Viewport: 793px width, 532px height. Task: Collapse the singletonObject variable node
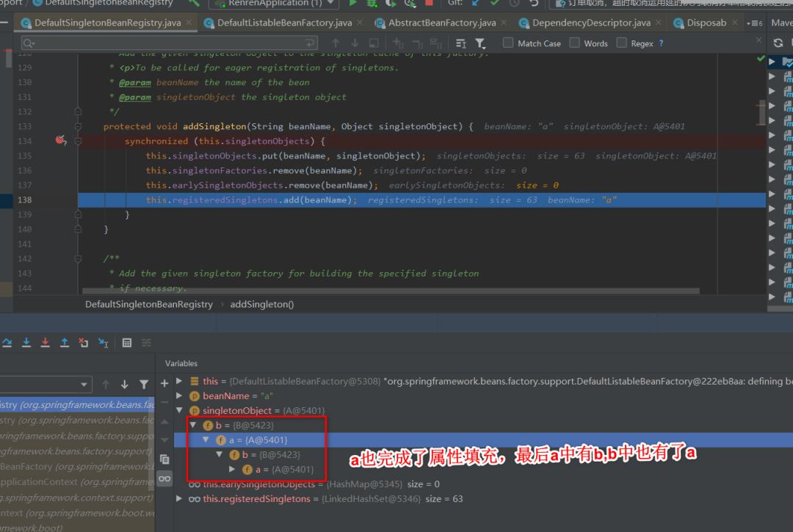[x=181, y=411]
